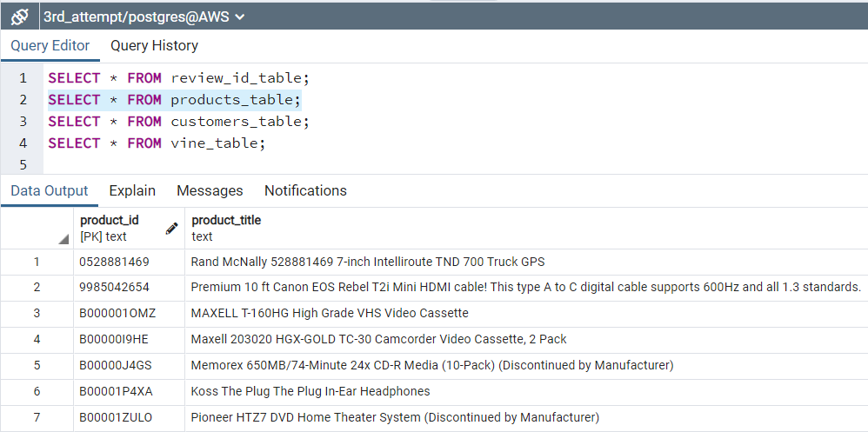Select result row number 1
Image resolution: width=868 pixels, height=432 pixels.
[x=37, y=262]
